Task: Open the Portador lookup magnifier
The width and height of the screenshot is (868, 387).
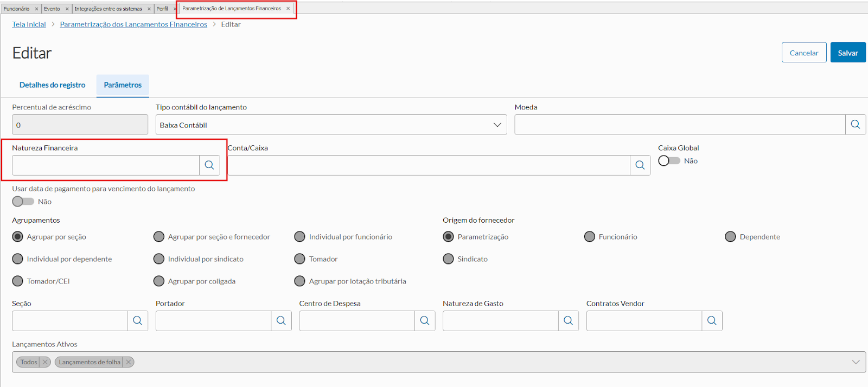Action: (281, 321)
